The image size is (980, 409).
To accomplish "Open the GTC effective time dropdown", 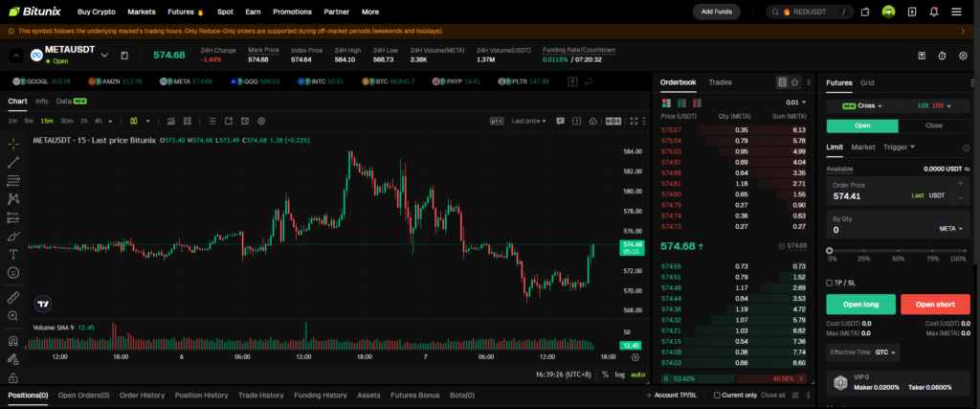I will point(886,352).
